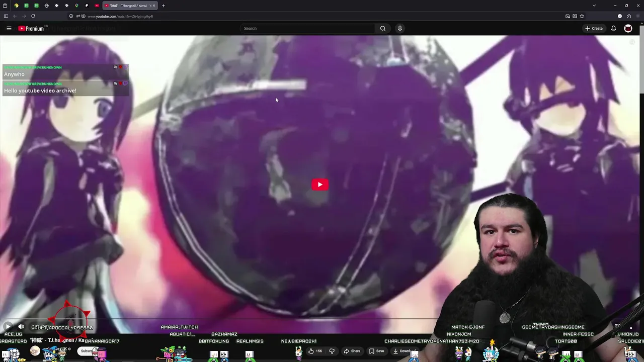Image resolution: width=644 pixels, height=362 pixels.
Task: Open a new browser tab
Action: (163, 6)
